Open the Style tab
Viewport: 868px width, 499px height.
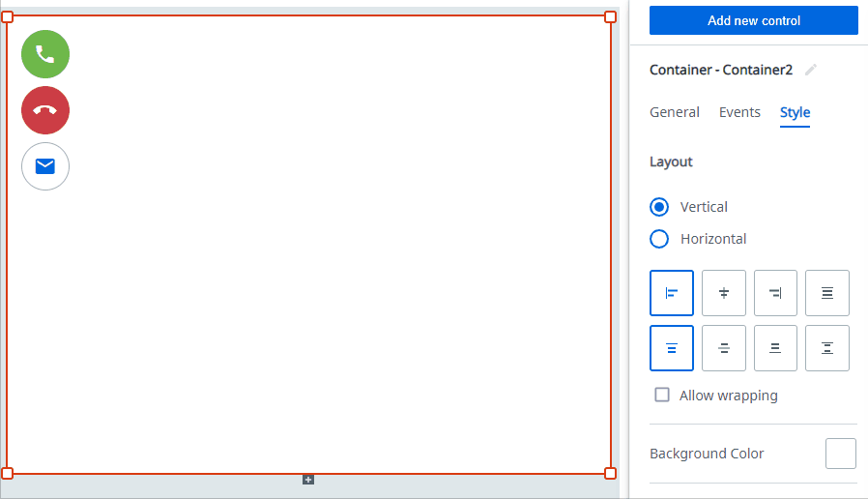click(795, 112)
